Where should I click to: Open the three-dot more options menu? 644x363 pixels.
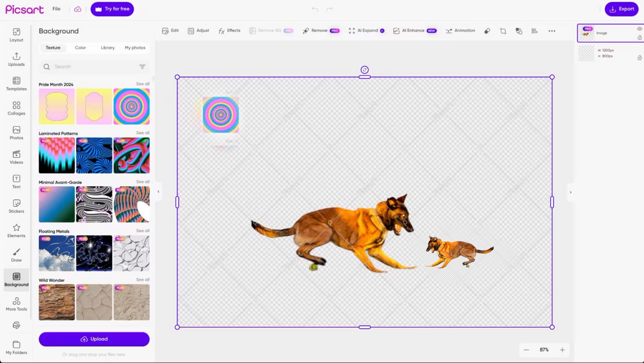(x=552, y=31)
